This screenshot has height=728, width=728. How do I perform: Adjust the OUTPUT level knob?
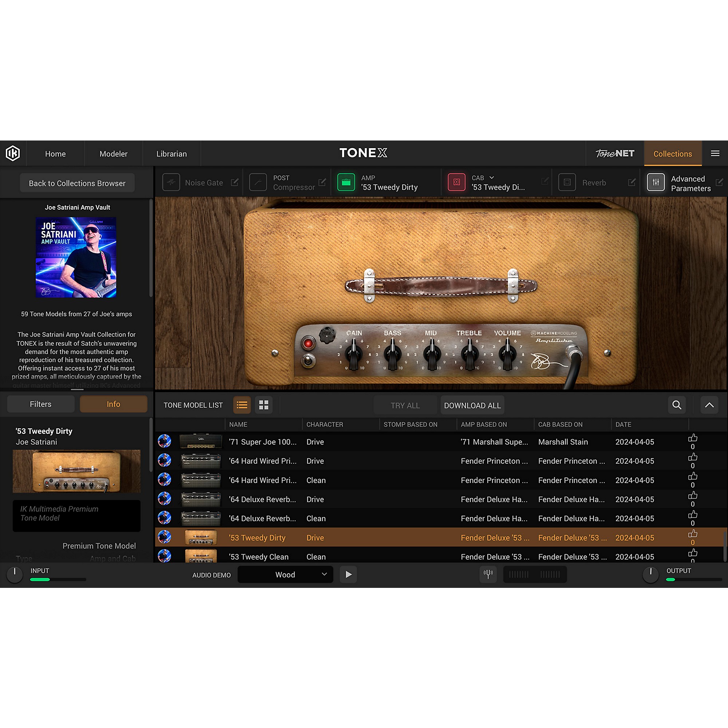tap(650, 575)
